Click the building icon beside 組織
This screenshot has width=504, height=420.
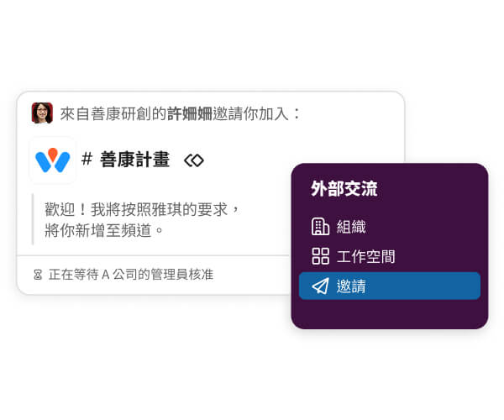(x=320, y=227)
